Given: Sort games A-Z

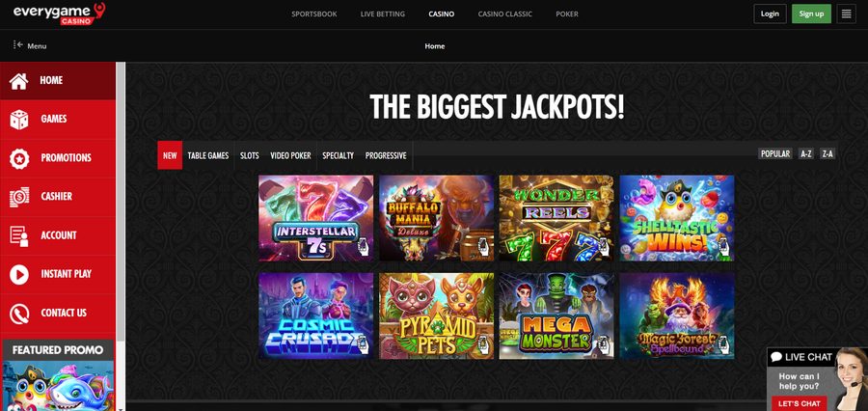Looking at the screenshot, I should pyautogui.click(x=805, y=154).
